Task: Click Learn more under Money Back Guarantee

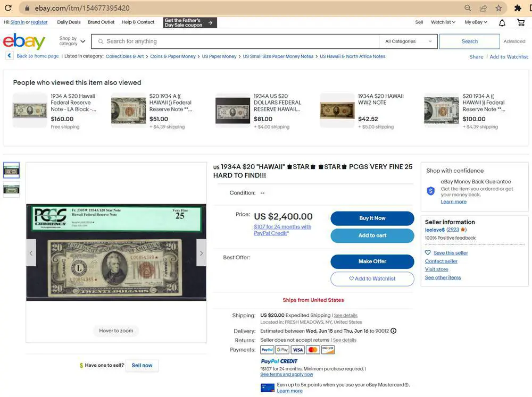Action: pos(454,202)
